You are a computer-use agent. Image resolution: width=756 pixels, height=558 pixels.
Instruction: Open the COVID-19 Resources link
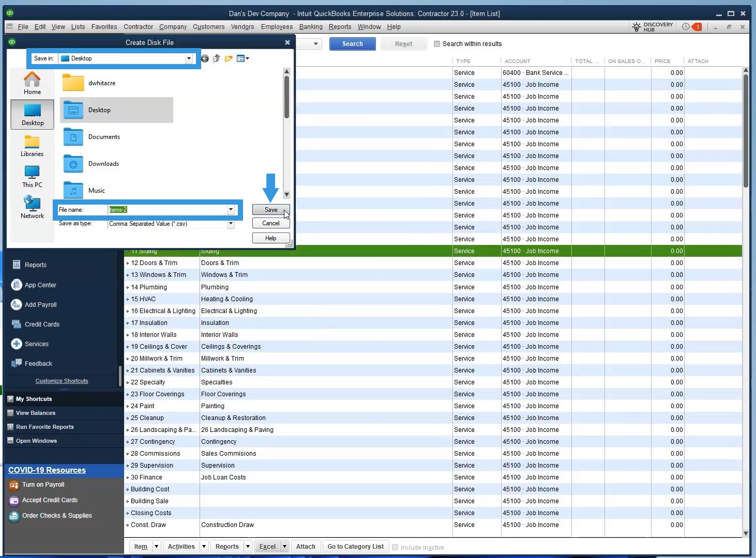click(47, 470)
